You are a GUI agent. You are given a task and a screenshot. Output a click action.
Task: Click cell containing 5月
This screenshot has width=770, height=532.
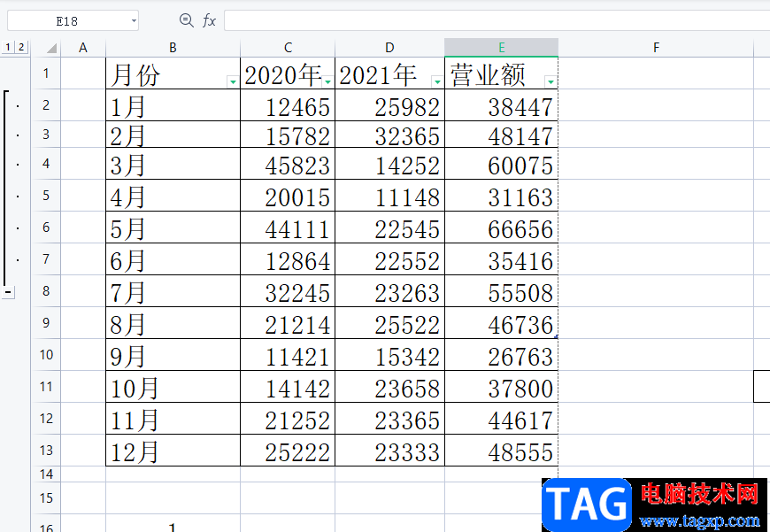(x=173, y=227)
